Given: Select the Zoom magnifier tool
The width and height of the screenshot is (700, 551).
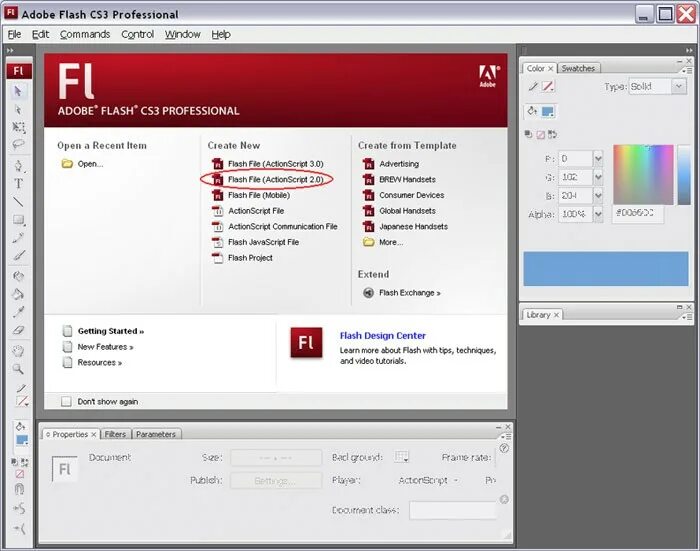Looking at the screenshot, I should point(18,369).
